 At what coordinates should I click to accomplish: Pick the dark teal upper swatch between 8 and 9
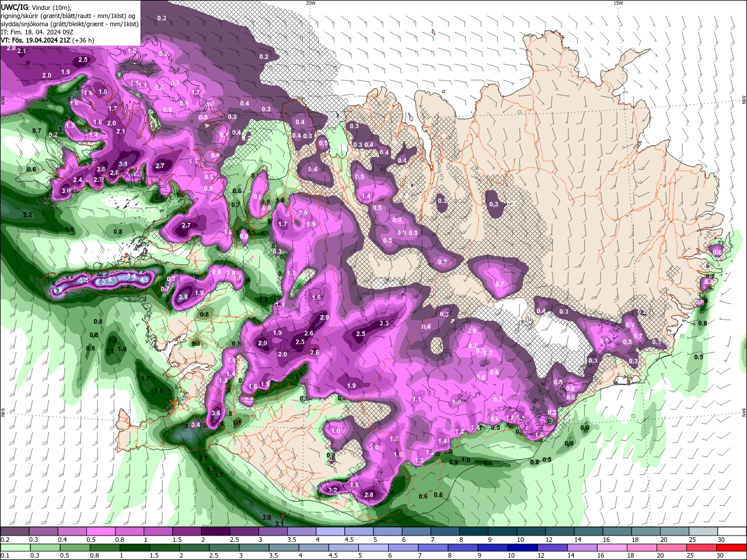[474, 531]
